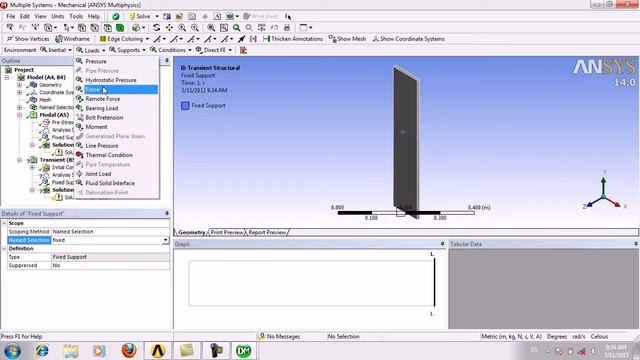Click the Fixed Support legend color swatch

pos(185,106)
